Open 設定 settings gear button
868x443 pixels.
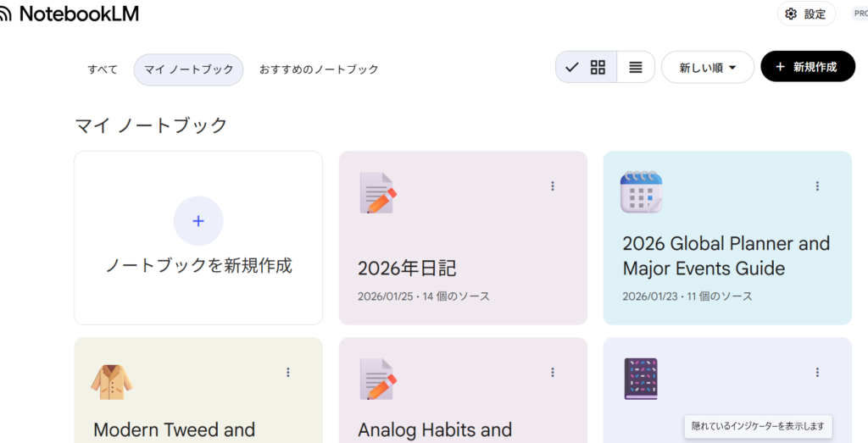click(x=805, y=14)
